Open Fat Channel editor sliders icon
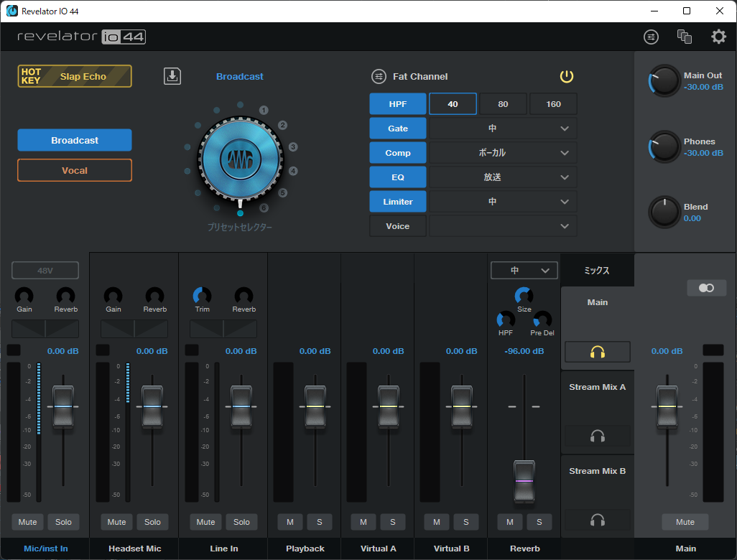This screenshot has height=560, width=737. 379,76
